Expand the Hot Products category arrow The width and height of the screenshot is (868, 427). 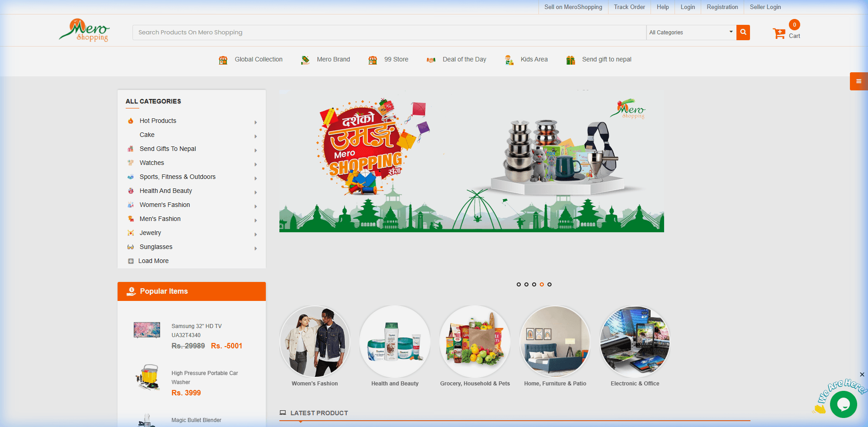click(x=255, y=122)
